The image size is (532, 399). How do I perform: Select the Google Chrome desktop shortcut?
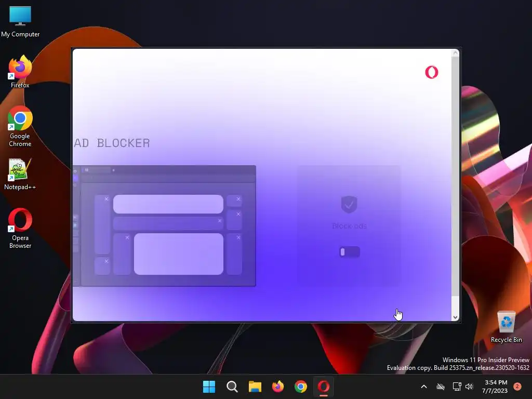tap(20, 126)
